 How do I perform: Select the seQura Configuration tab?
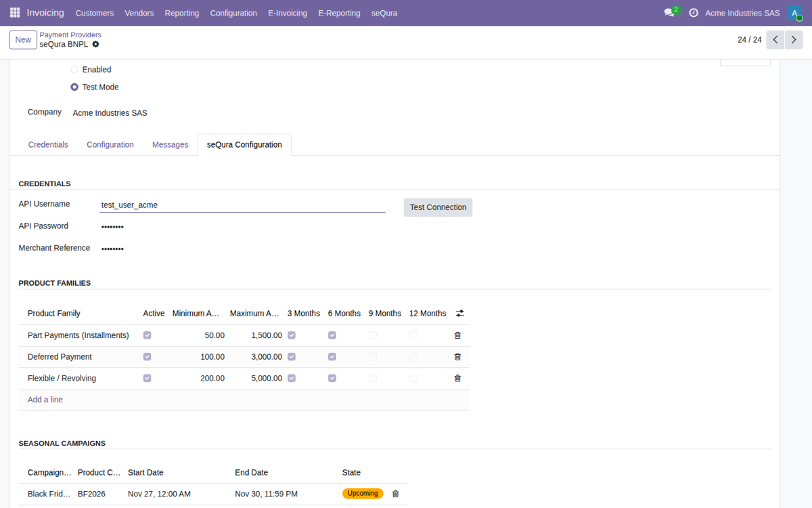tap(244, 145)
